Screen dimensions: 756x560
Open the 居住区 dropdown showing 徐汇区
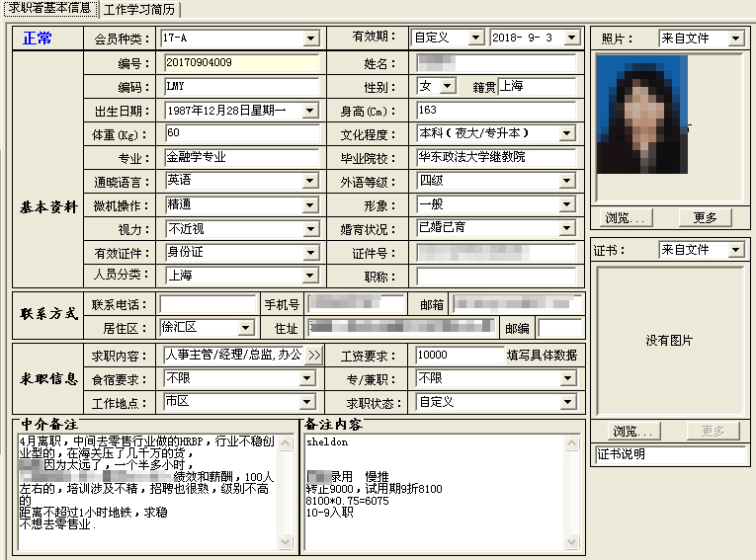246,328
